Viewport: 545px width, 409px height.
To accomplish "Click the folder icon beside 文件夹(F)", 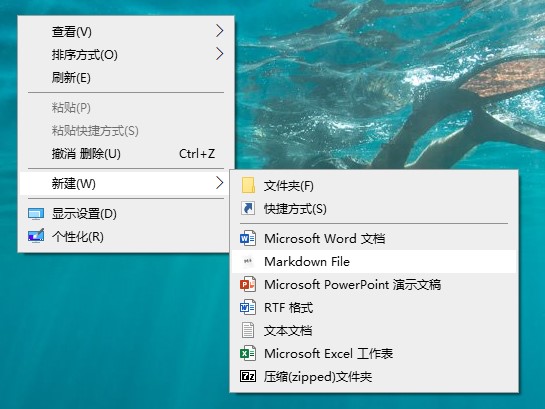I will click(248, 185).
